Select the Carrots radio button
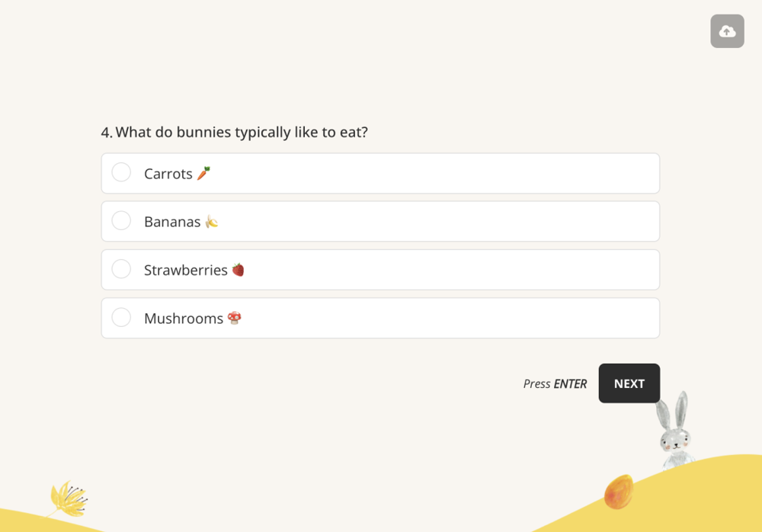762x532 pixels. tap(121, 172)
